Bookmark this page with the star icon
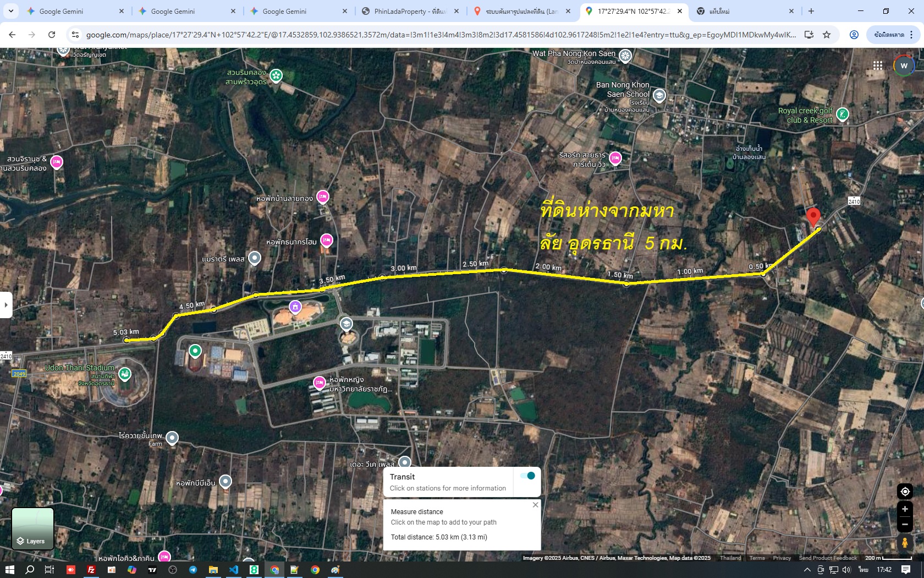The height and width of the screenshot is (578, 924). 826,35
